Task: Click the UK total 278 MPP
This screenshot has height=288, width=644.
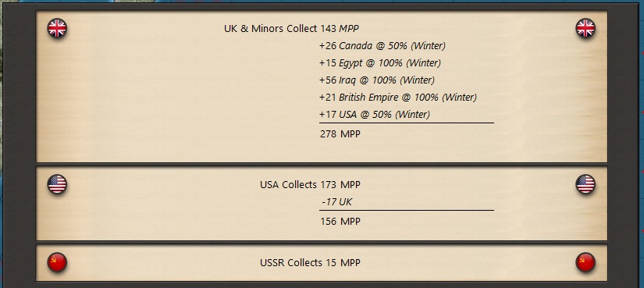Action: pyautogui.click(x=340, y=134)
